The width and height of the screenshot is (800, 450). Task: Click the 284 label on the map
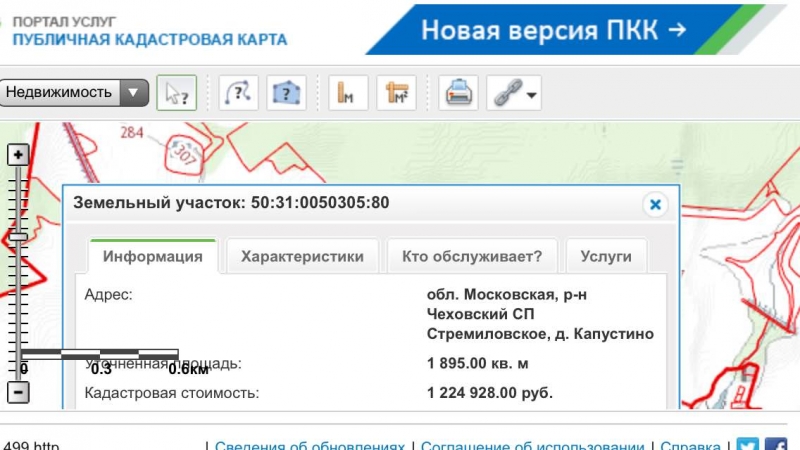[132, 133]
